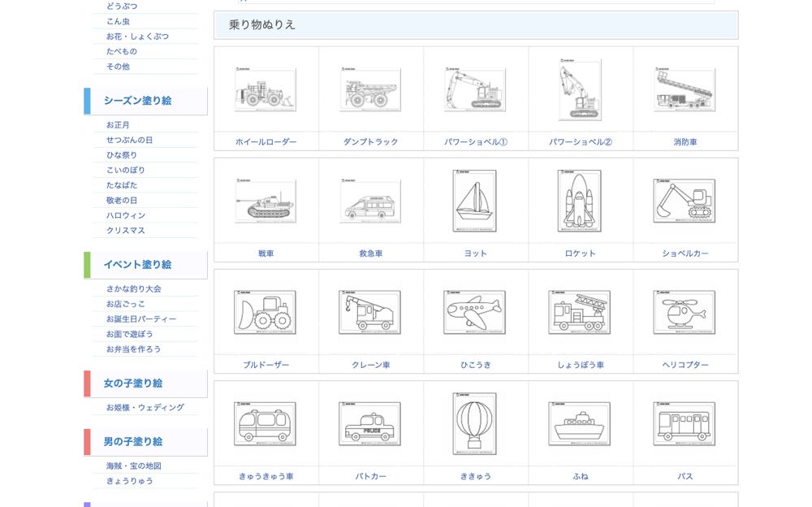Open お誕生日パーティー sidebar link
Screen dimensions: 812x507
click(x=141, y=318)
